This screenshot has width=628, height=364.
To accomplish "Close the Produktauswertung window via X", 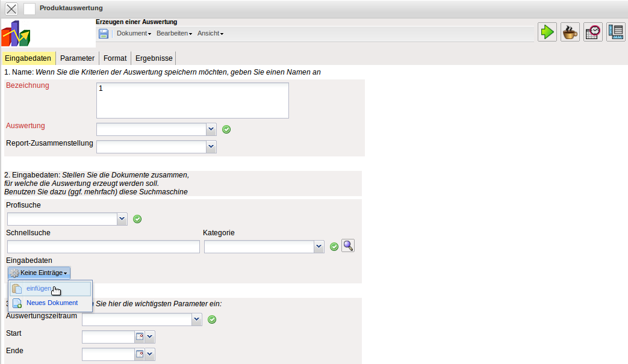I will (11, 9).
